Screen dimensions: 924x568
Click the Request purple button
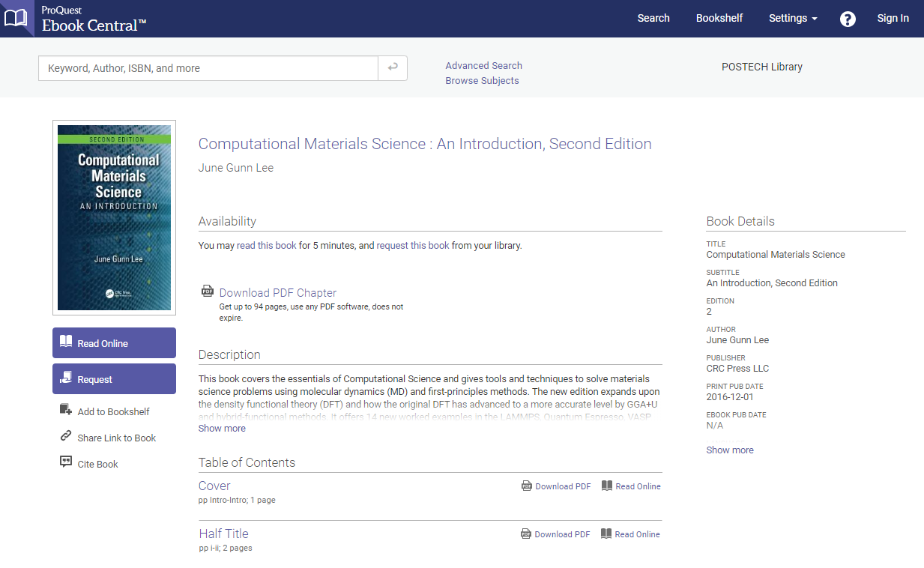click(114, 378)
